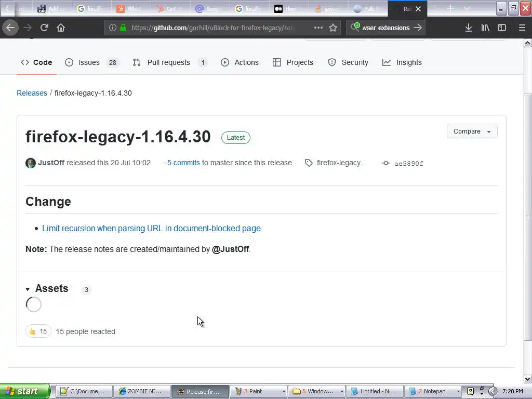Close the current Release tab
The image size is (532, 399).
(418, 9)
